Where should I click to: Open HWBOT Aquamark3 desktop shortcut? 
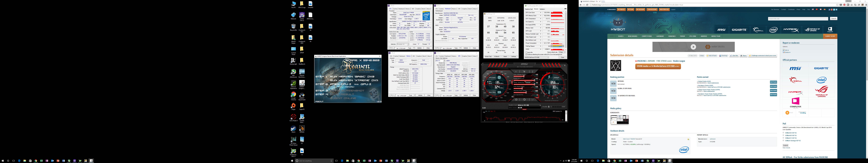(x=302, y=96)
